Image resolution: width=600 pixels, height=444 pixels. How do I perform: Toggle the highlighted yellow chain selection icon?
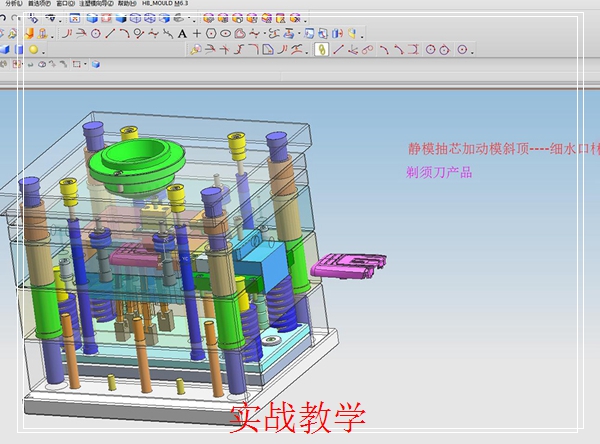[321, 49]
